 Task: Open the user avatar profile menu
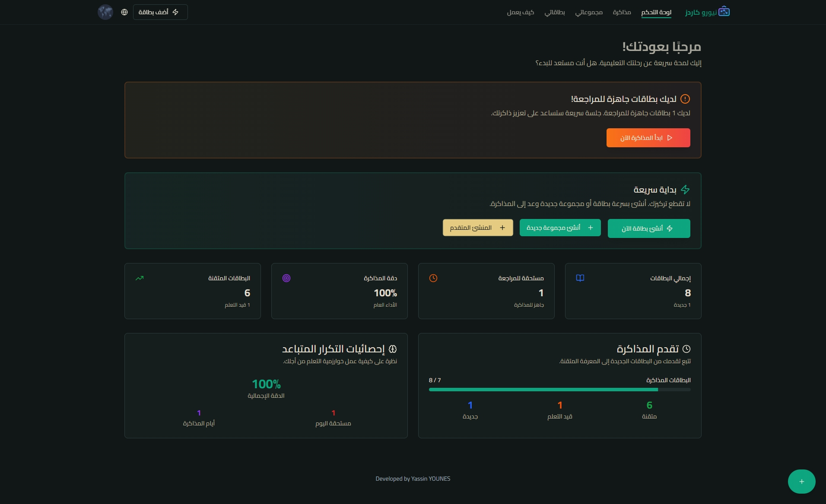click(x=105, y=12)
